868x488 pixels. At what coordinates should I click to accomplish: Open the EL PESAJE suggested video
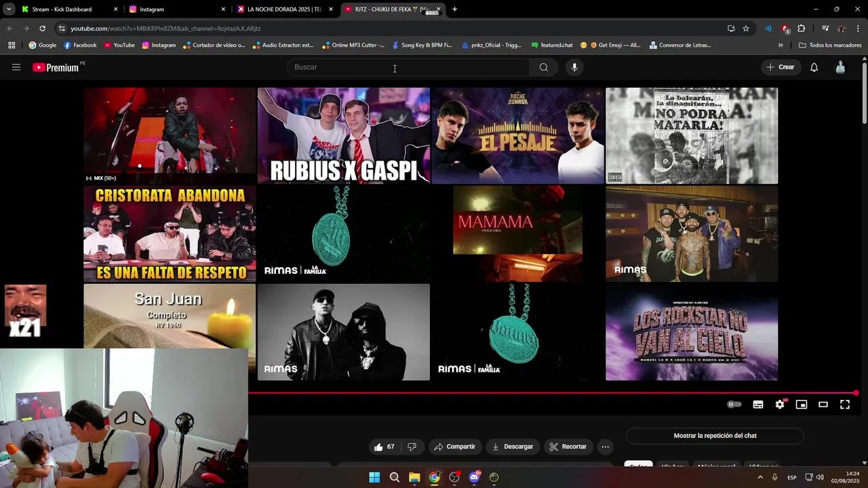tap(517, 136)
